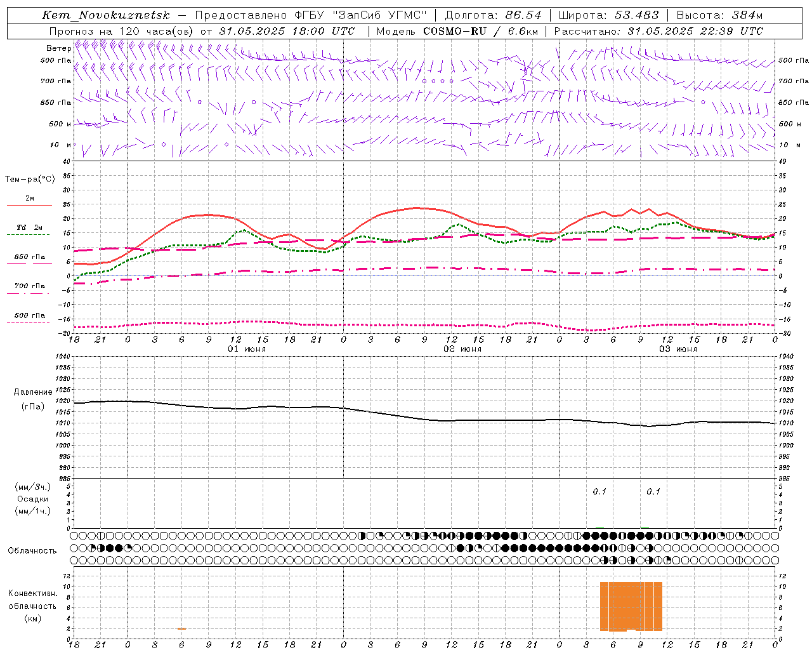The image size is (812, 650).
Task: Select the '850 гПа' temperature legend entry
Action: tap(29, 259)
